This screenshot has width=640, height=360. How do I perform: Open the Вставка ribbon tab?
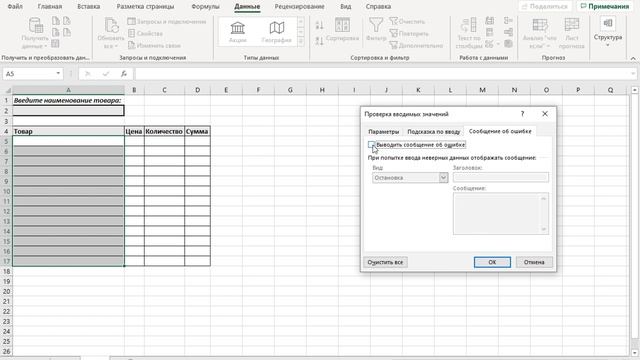tap(89, 7)
